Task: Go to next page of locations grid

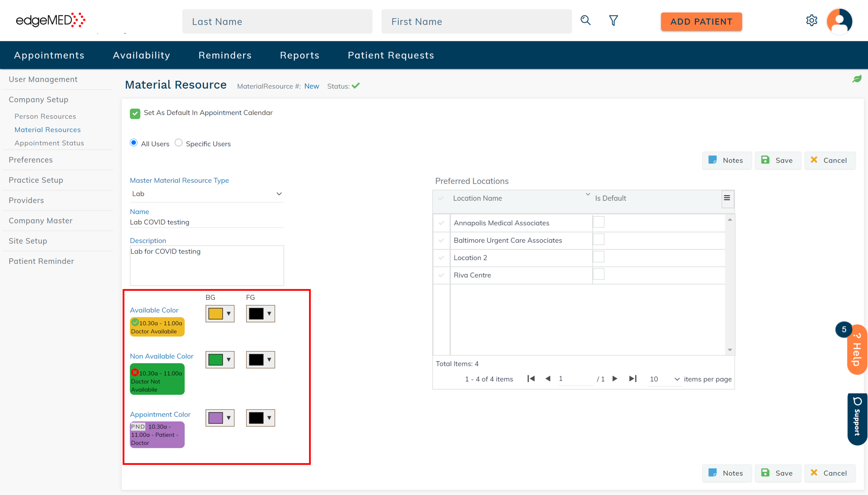Action: [x=615, y=378]
